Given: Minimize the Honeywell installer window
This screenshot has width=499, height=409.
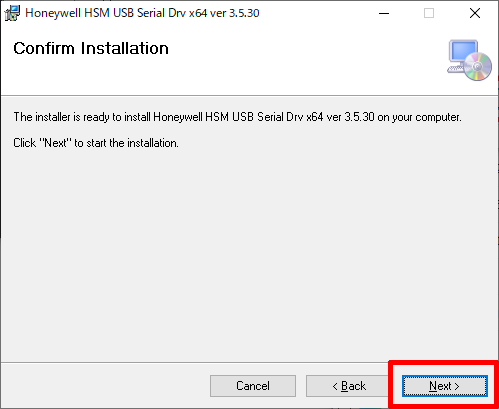Looking at the screenshot, I should [384, 13].
